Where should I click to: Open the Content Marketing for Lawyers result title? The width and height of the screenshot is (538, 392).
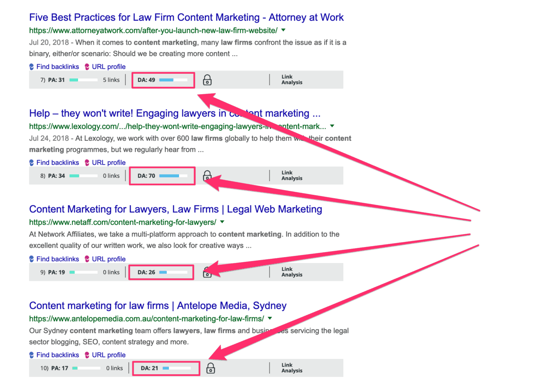175,209
